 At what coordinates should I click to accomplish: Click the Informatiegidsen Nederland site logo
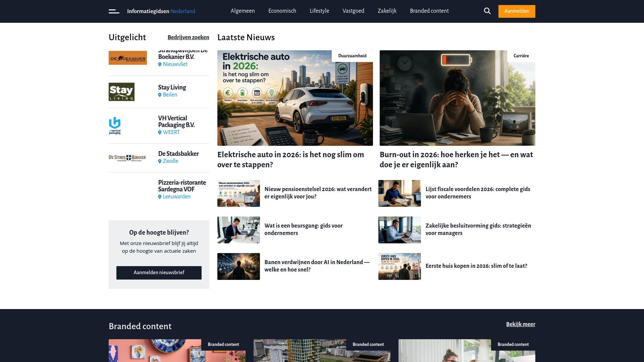[161, 11]
